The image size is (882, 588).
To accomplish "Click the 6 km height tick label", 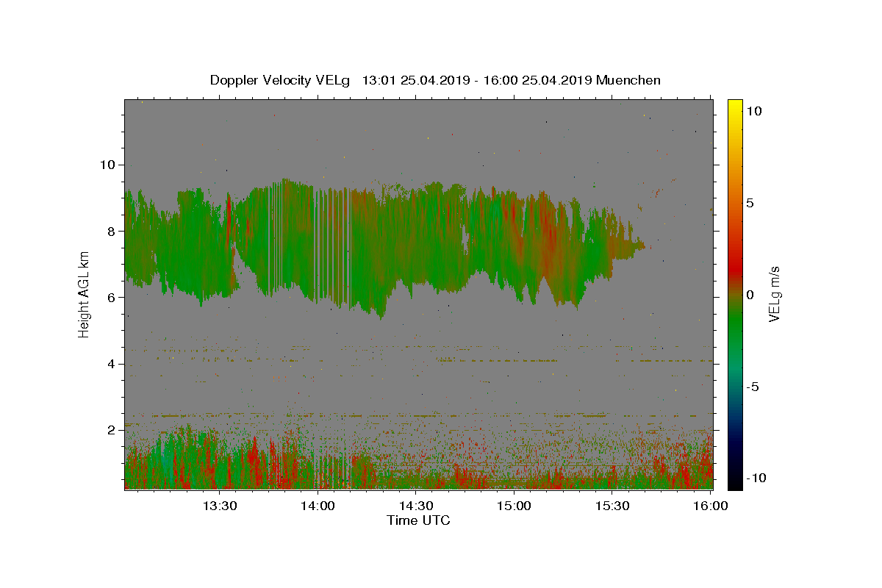I will pos(111,297).
